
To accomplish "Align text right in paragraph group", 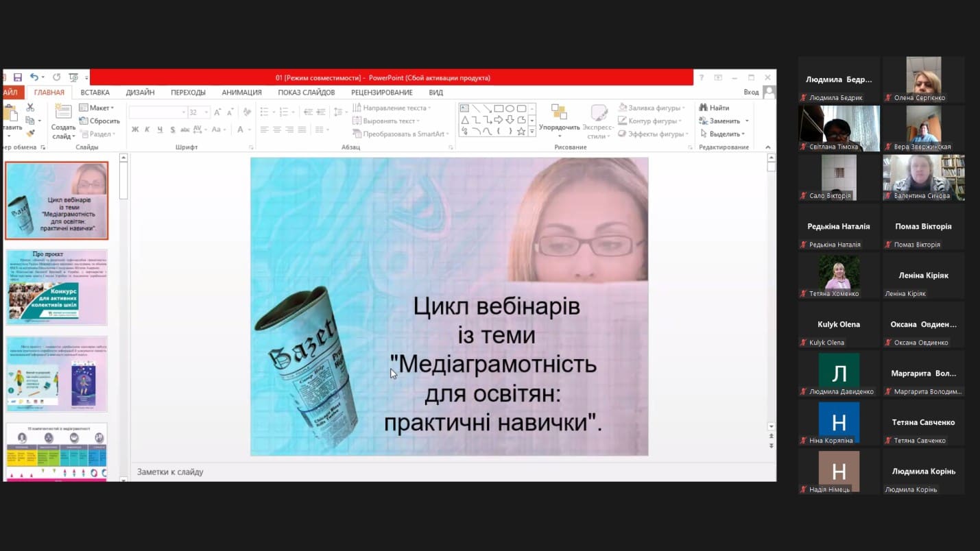I will coord(289,130).
